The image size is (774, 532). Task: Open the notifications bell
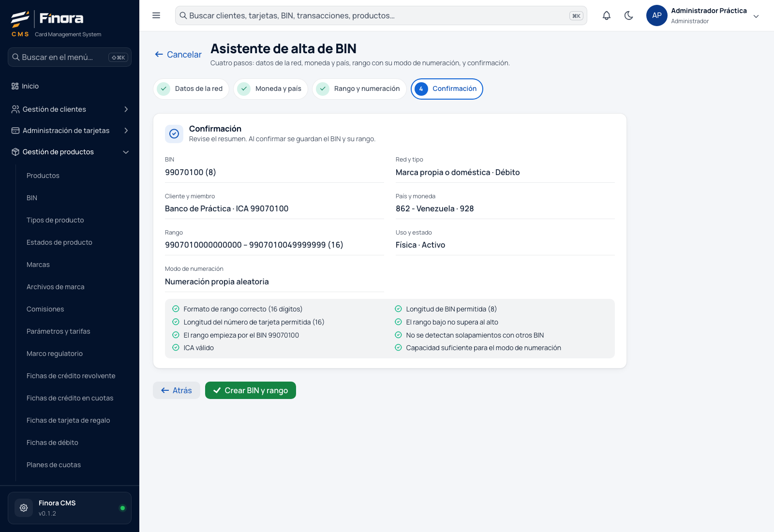pyautogui.click(x=607, y=15)
